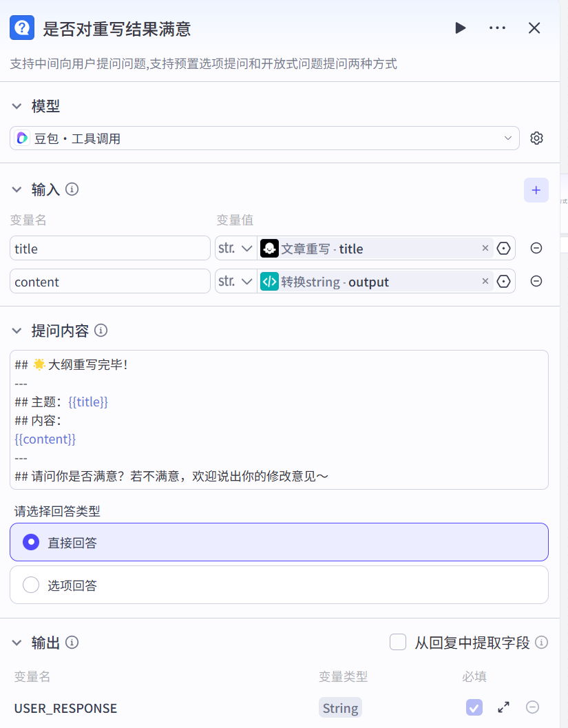
Task: Click the 提问内容 prompt text area
Action: click(x=279, y=419)
